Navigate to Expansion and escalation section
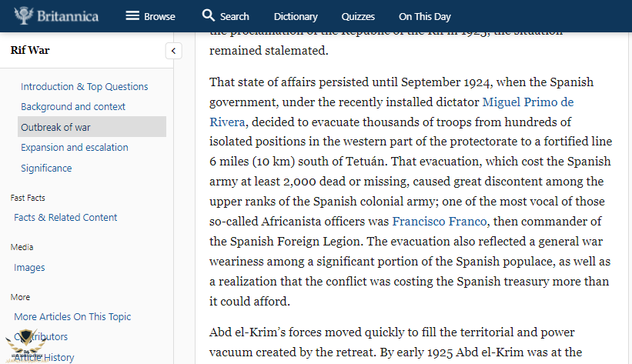The image size is (632, 364). (x=75, y=148)
